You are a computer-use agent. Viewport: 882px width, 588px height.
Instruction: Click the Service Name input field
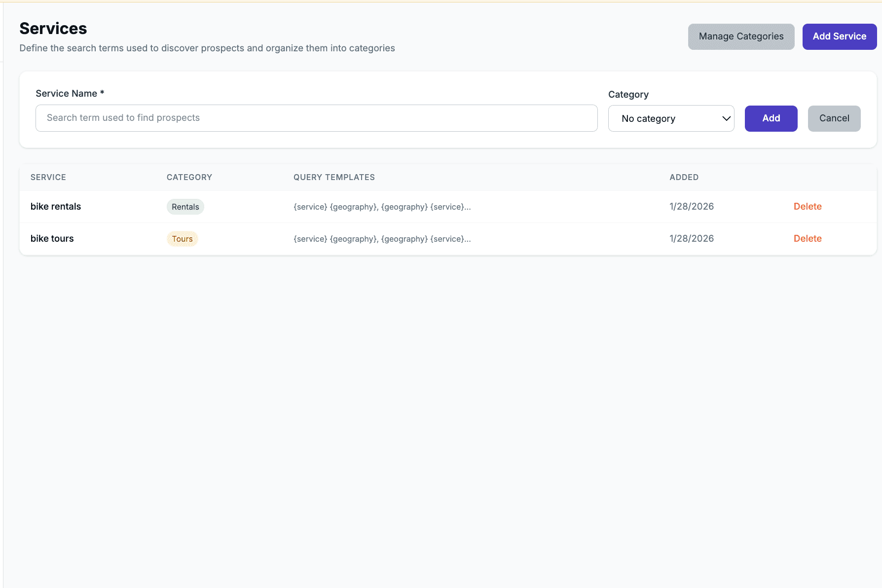click(316, 118)
